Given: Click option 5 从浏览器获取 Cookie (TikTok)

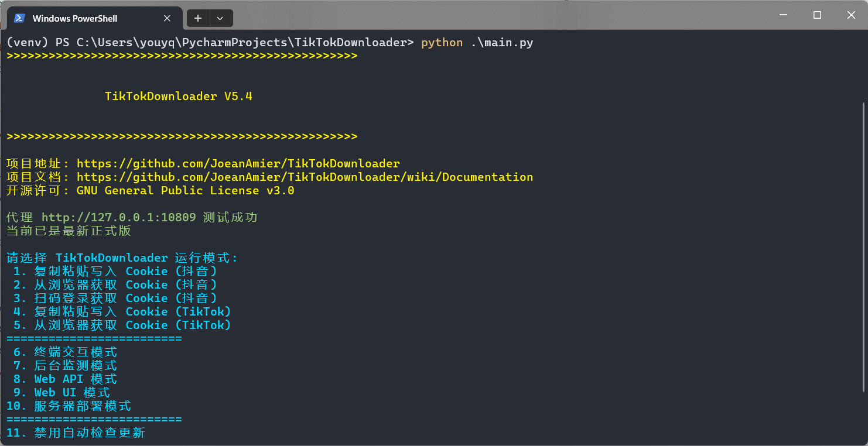Looking at the screenshot, I should [122, 325].
